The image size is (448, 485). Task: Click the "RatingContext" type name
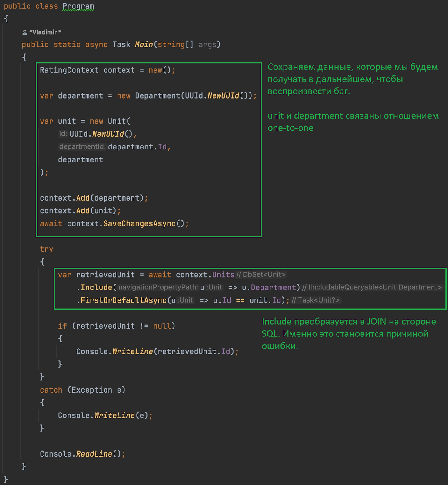point(69,70)
